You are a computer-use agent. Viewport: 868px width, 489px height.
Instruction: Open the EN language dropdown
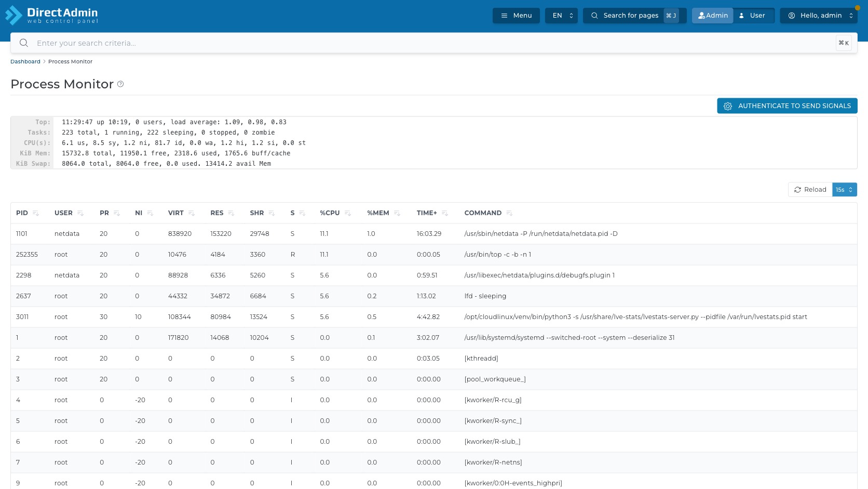pyautogui.click(x=561, y=16)
